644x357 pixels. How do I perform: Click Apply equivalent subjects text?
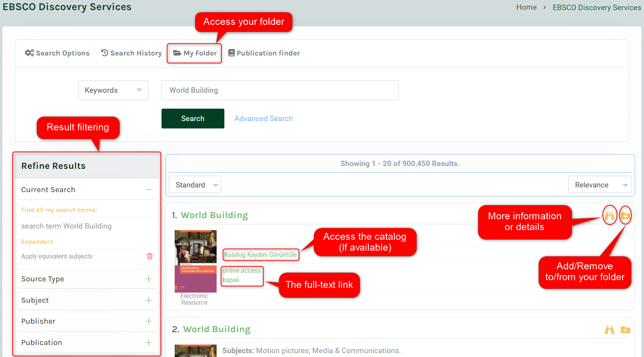point(57,256)
